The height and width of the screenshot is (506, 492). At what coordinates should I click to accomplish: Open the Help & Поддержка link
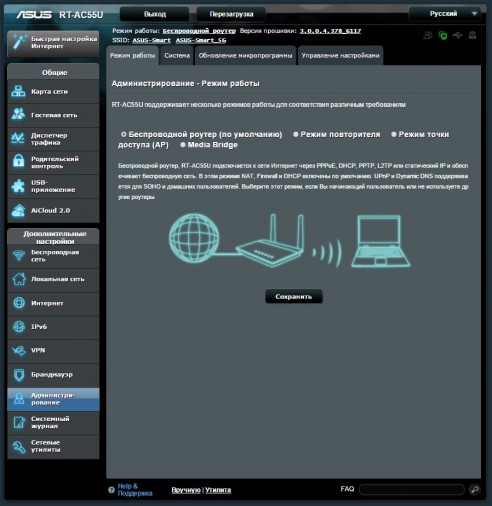(135, 490)
